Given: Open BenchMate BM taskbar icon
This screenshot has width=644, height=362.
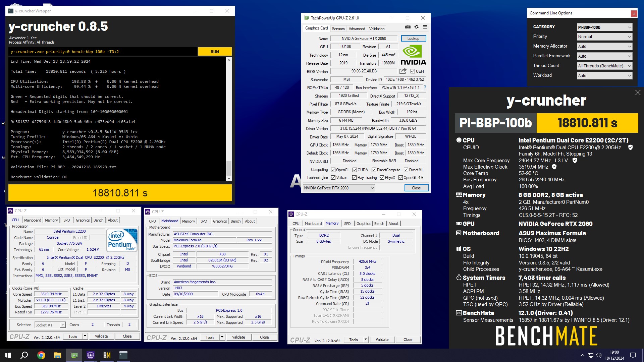Looking at the screenshot, I should point(107,355).
